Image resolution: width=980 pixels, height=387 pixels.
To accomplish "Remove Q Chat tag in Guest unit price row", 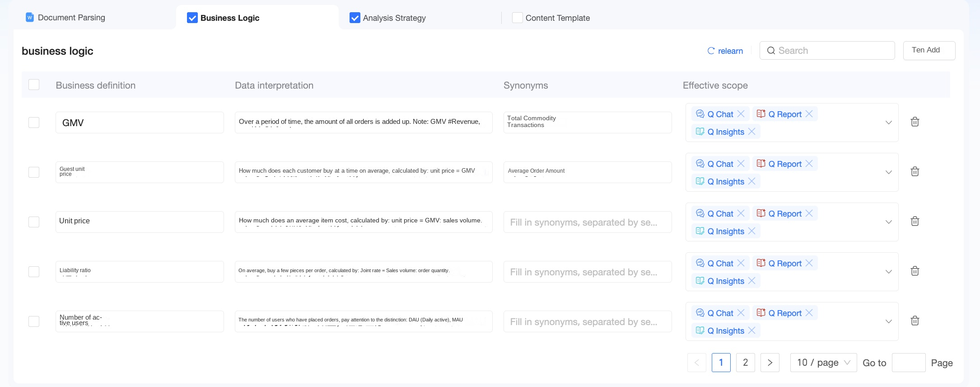I will [741, 164].
